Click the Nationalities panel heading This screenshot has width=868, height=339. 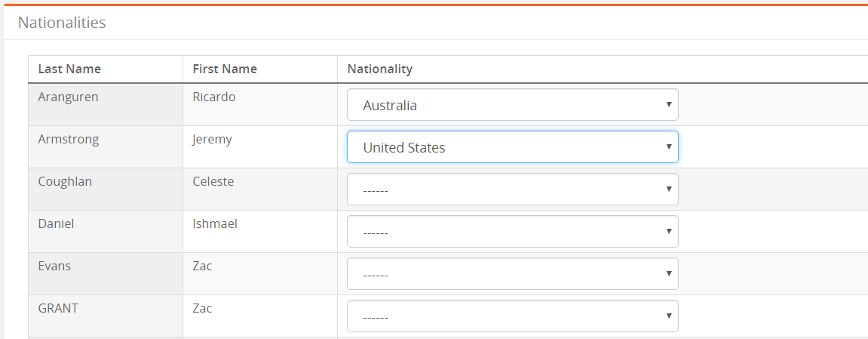[61, 22]
